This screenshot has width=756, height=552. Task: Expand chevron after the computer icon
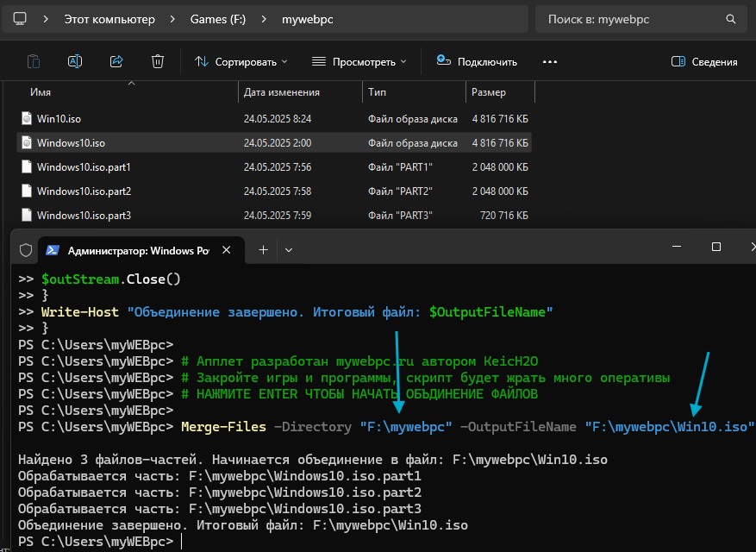(46, 19)
